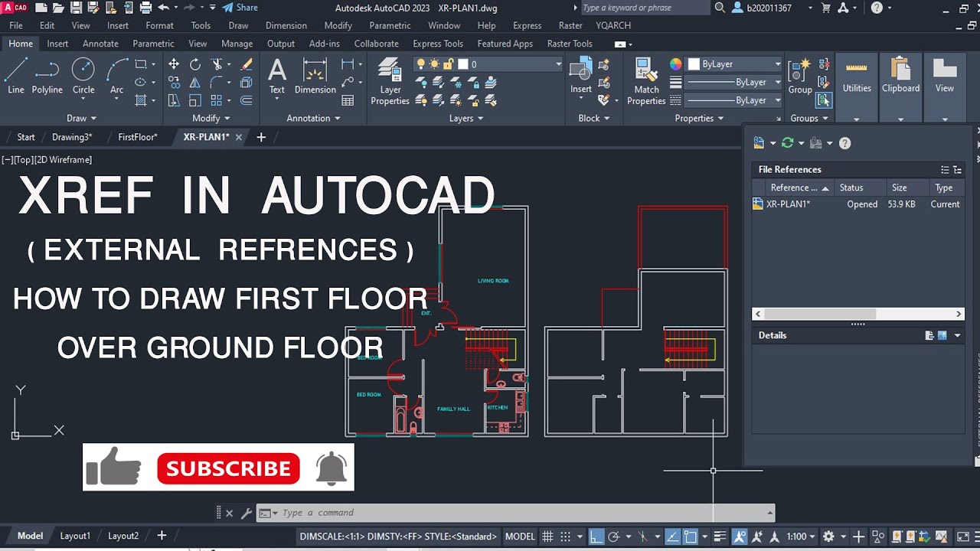Select the Hatch tool

[x=141, y=100]
